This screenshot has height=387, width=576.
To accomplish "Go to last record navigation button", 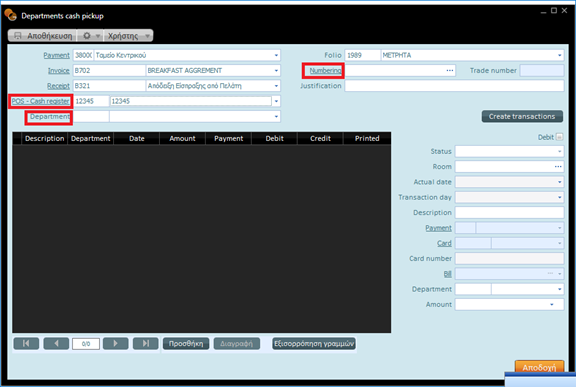I will pos(145,343).
